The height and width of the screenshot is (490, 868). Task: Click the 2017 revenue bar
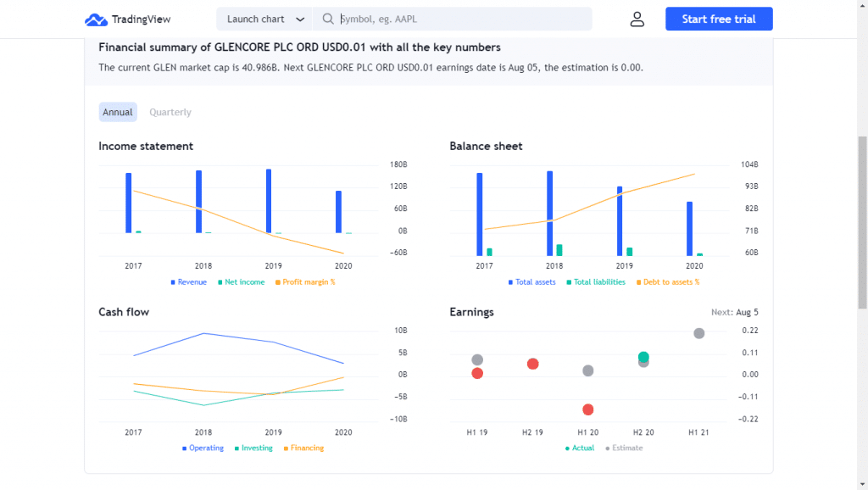[x=129, y=203]
